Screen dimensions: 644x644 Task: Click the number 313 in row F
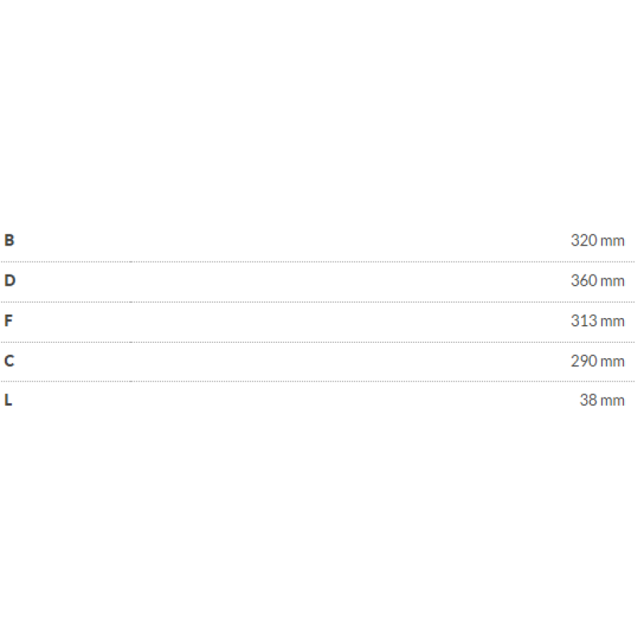[x=584, y=320]
